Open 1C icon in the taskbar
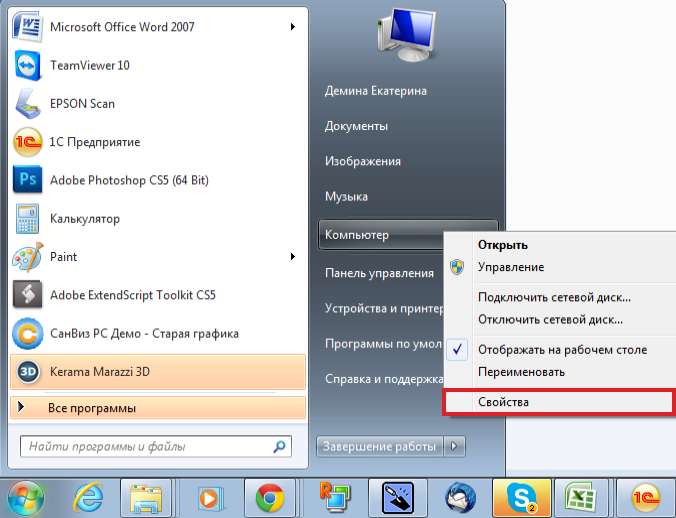The height and width of the screenshot is (518, 676). click(645, 499)
